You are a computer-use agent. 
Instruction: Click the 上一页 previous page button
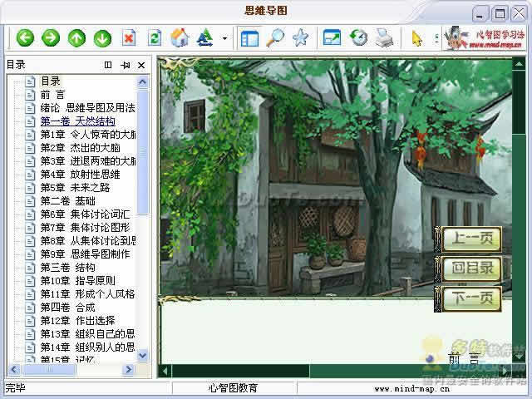coord(468,239)
